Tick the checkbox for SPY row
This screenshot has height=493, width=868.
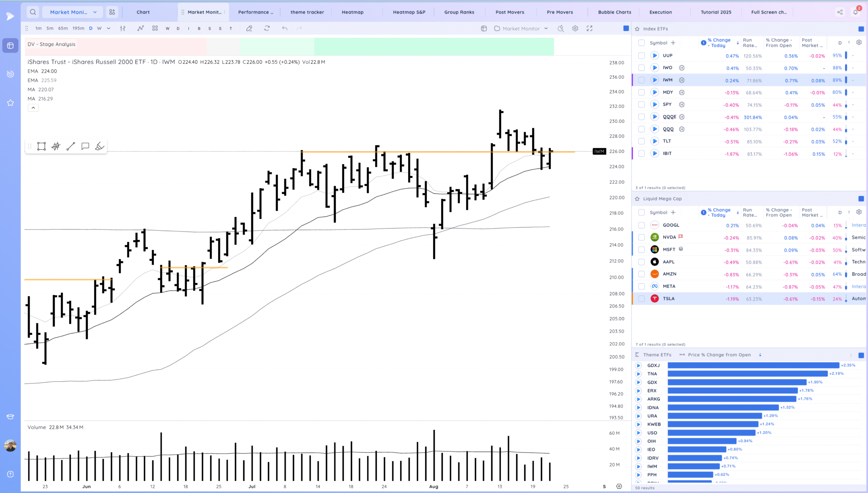(x=641, y=104)
